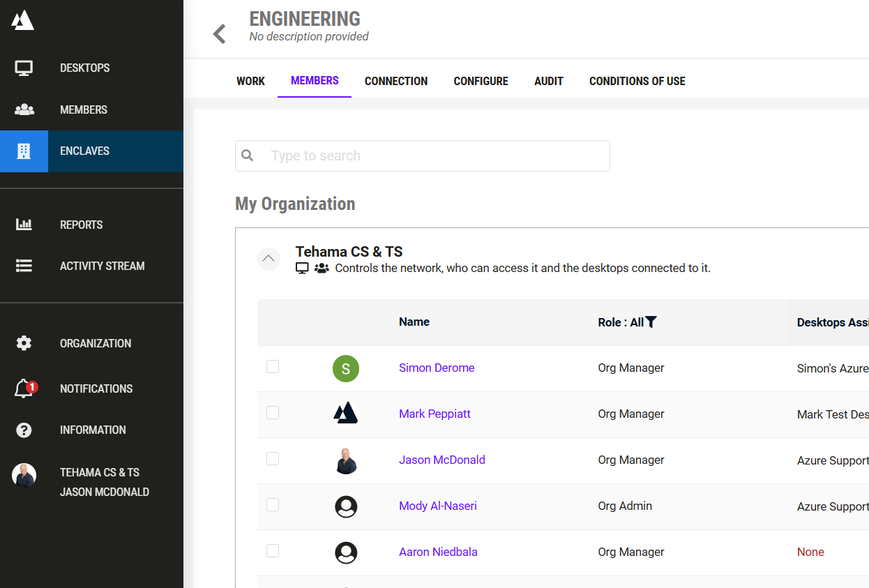Click the Members group icon in sidebar
Image resolution: width=869 pixels, height=588 pixels.
pos(24,110)
